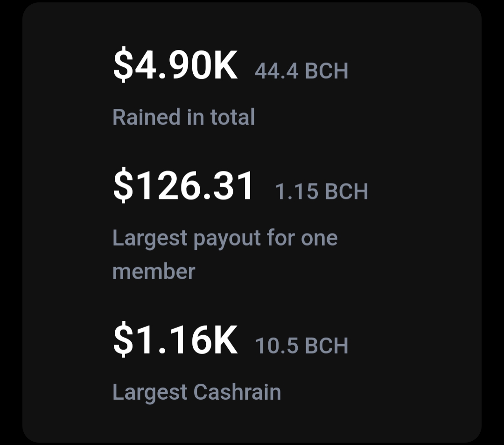Click the Rained in total label
Image resolution: width=504 pixels, height=445 pixels.
point(183,117)
